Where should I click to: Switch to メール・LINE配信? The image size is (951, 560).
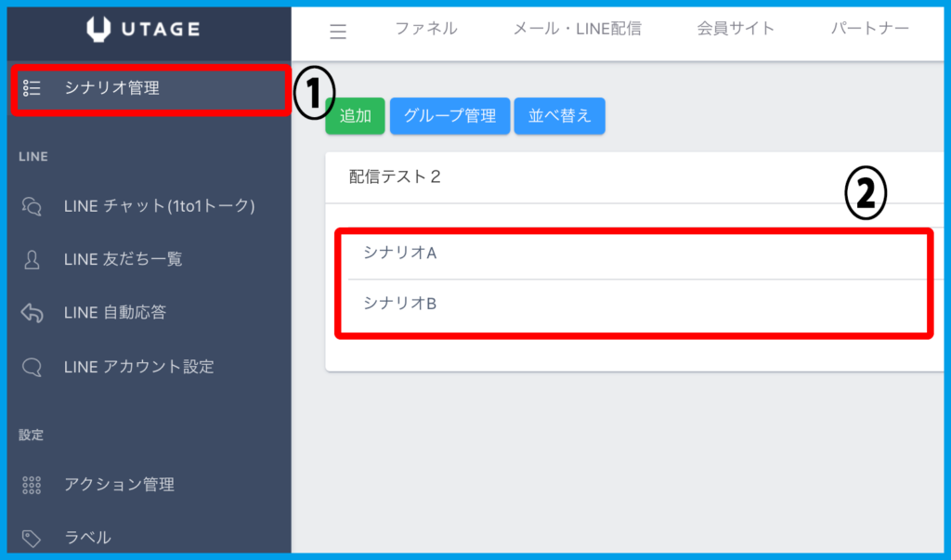pyautogui.click(x=578, y=28)
